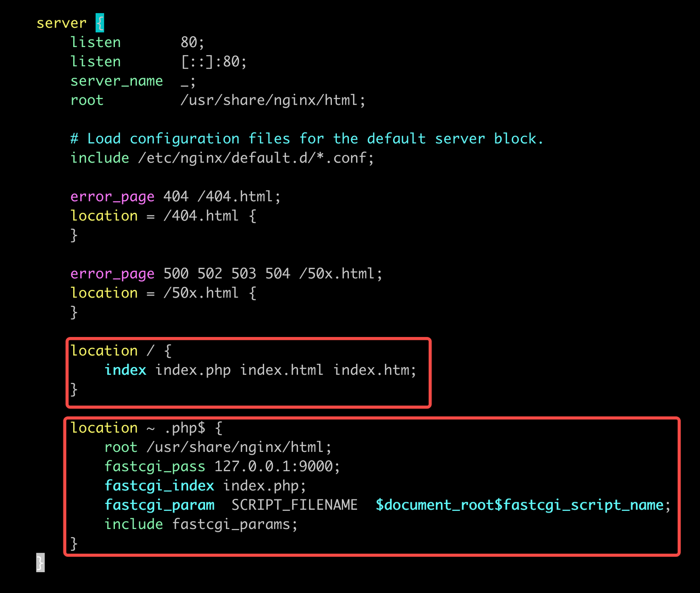This screenshot has height=593, width=700.
Task: Click the highlighted closing brace of the server block
Action: pos(40,562)
